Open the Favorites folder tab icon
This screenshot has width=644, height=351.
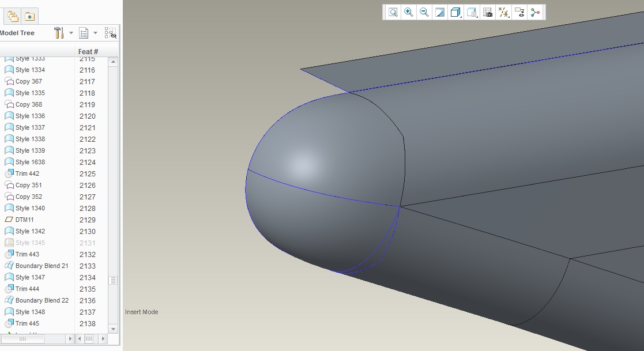(29, 16)
